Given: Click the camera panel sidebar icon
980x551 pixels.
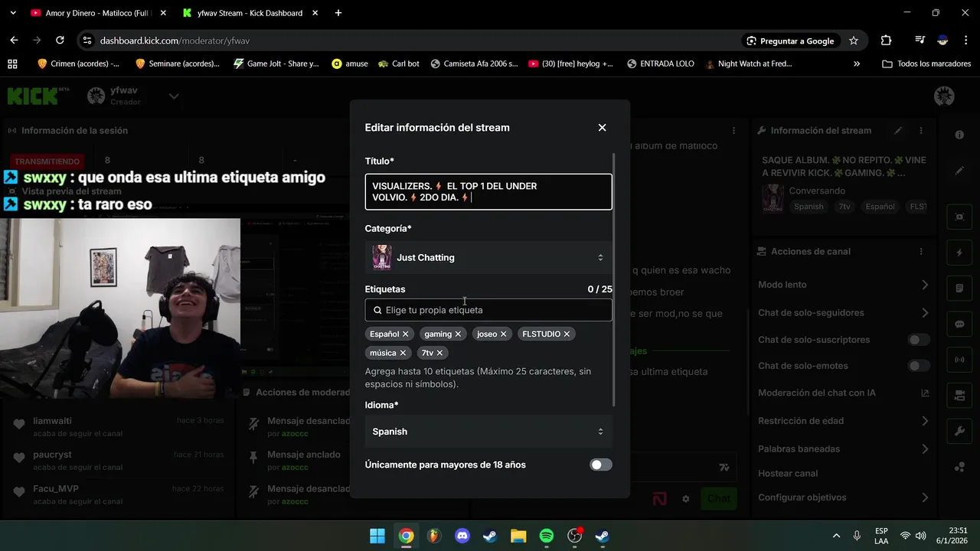Looking at the screenshot, I should 959,395.
